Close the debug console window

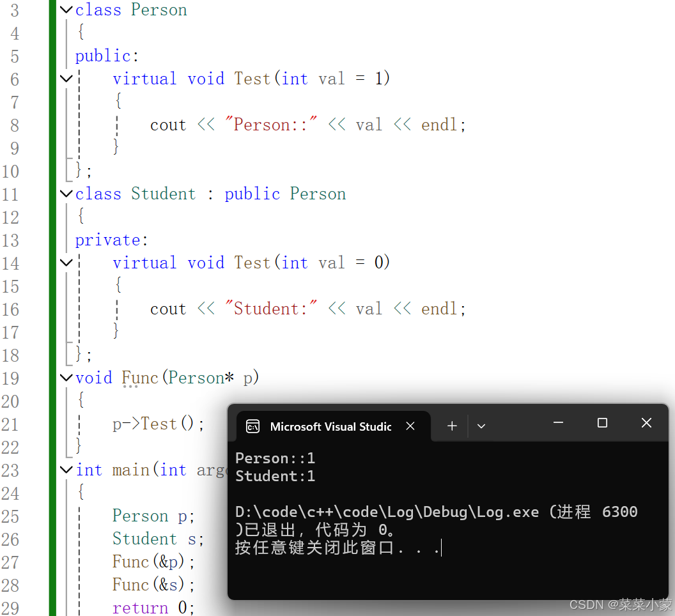[646, 423]
